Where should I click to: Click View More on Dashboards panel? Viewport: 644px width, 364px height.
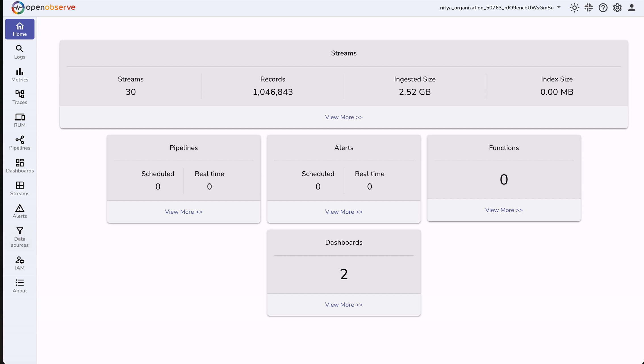[x=344, y=305]
